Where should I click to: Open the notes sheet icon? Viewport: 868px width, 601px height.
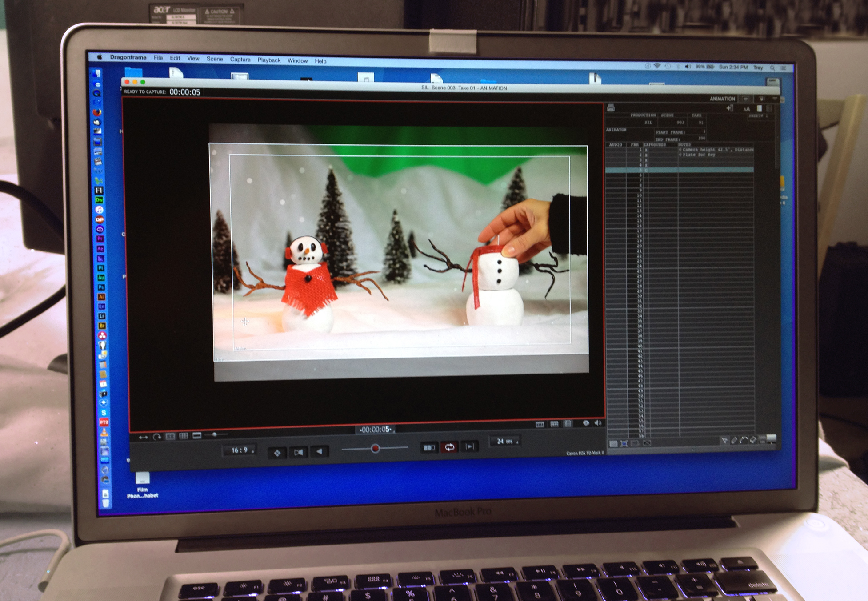[x=568, y=424]
